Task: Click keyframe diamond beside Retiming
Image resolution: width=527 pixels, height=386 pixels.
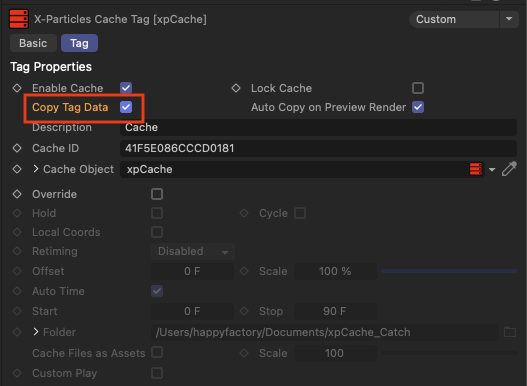Action: coord(17,251)
